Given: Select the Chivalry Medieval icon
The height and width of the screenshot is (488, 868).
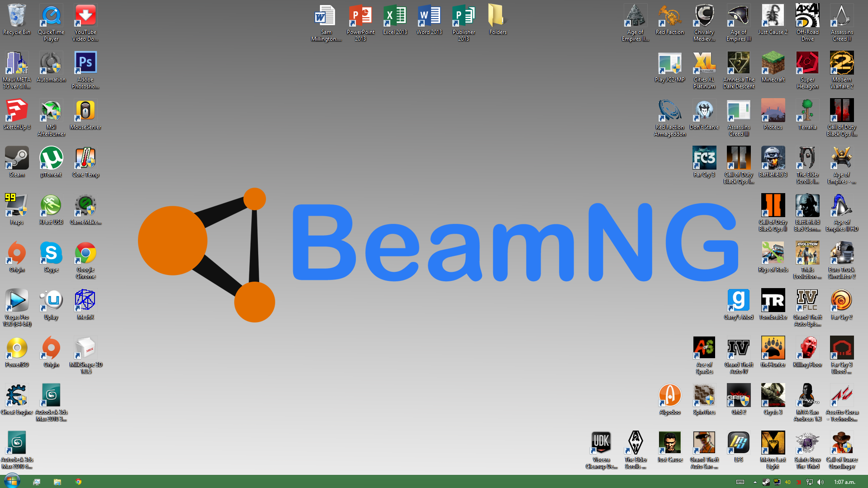Looking at the screenshot, I should coord(704,23).
